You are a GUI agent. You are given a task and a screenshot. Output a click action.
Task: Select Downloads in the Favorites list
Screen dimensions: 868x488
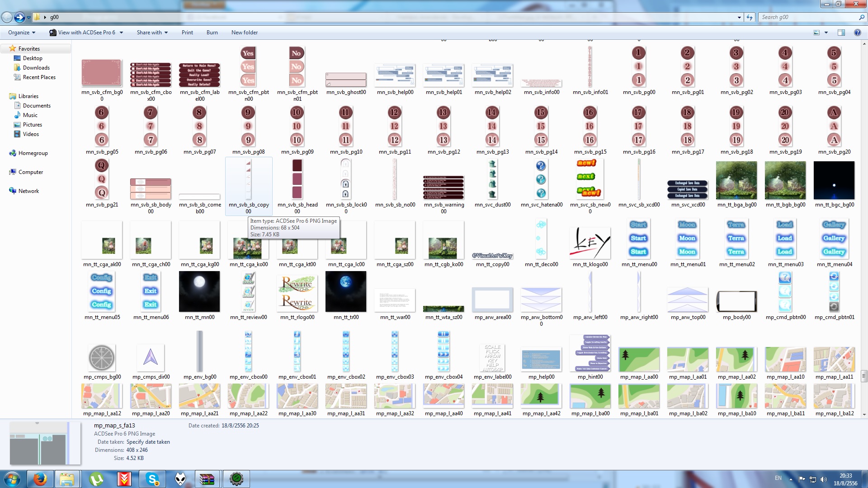click(36, 68)
